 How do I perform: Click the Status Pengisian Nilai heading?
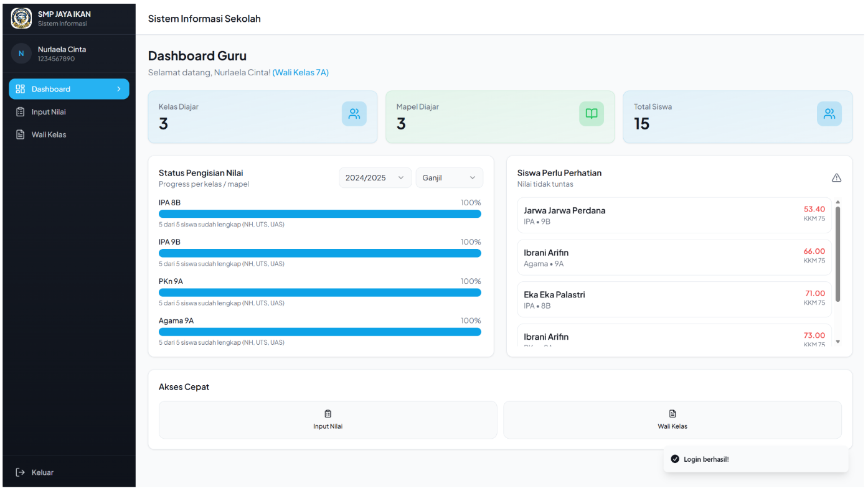[201, 173]
